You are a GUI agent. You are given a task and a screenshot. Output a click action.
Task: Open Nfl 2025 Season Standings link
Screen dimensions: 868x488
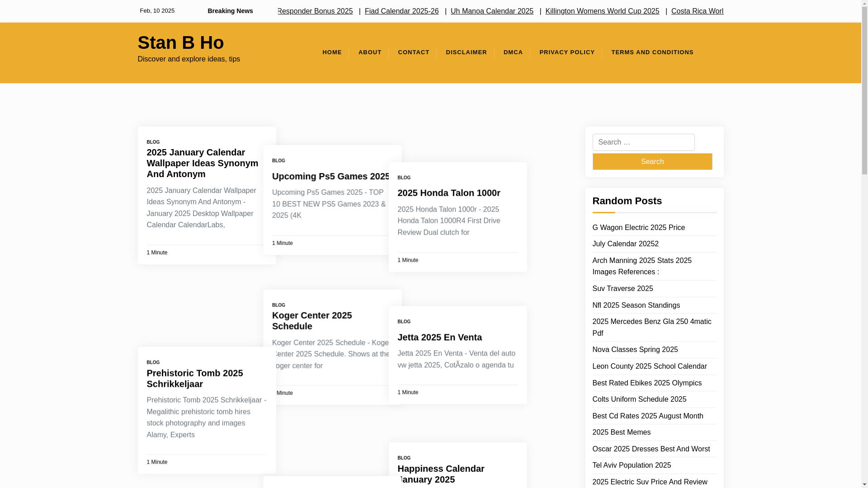coord(636,305)
